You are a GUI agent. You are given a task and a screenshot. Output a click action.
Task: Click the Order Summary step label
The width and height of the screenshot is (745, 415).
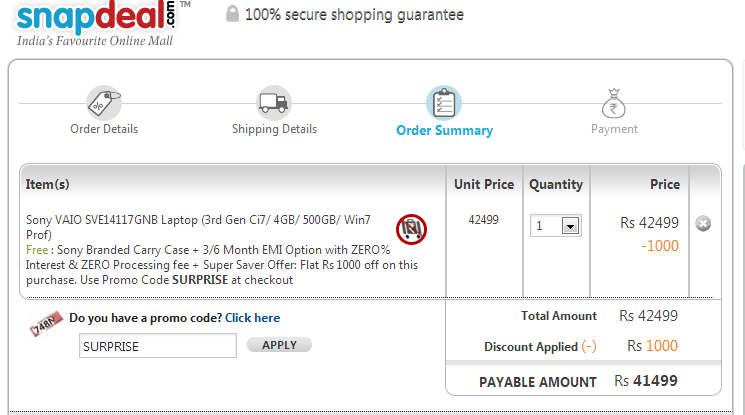[x=445, y=130]
